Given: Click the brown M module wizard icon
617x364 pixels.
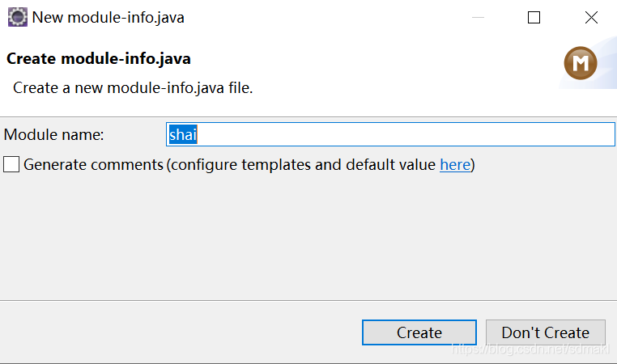Looking at the screenshot, I should [x=581, y=63].
